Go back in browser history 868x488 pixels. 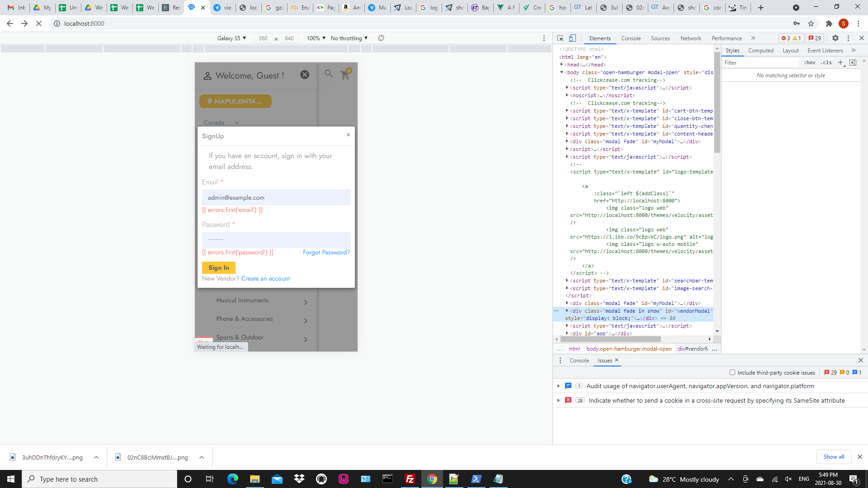tap(10, 23)
